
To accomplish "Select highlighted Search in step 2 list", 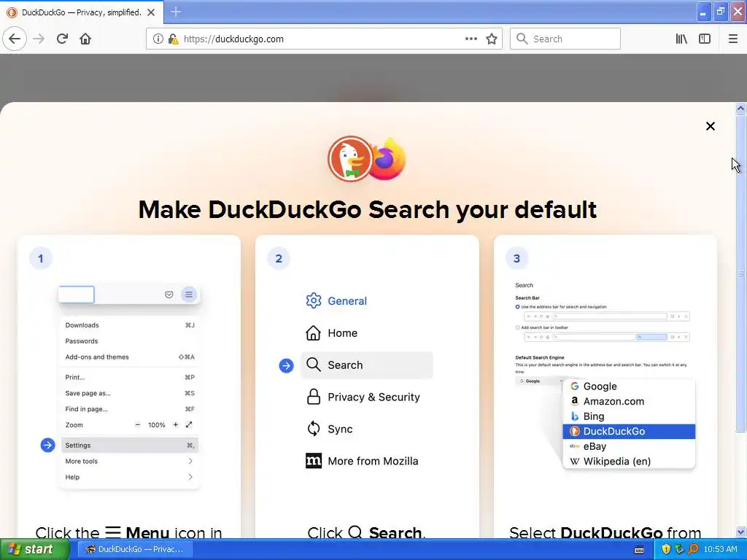I will (367, 365).
